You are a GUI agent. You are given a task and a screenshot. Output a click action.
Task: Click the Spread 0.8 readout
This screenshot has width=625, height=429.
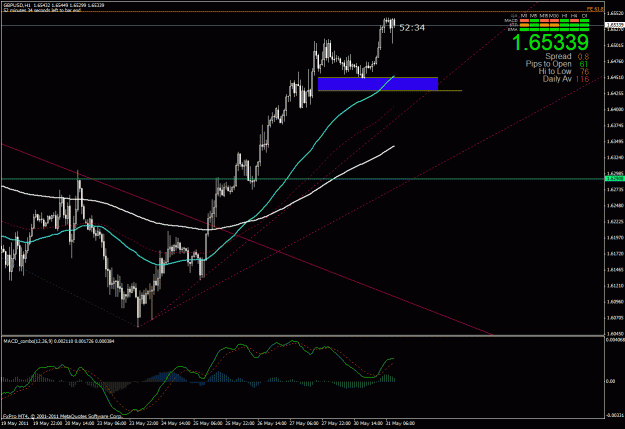[567, 56]
